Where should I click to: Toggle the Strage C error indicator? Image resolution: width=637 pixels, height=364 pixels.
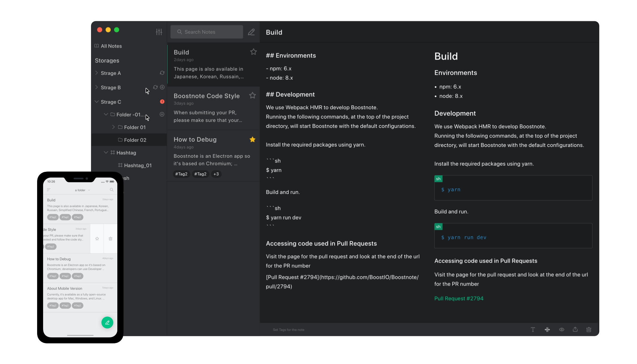pyautogui.click(x=162, y=101)
